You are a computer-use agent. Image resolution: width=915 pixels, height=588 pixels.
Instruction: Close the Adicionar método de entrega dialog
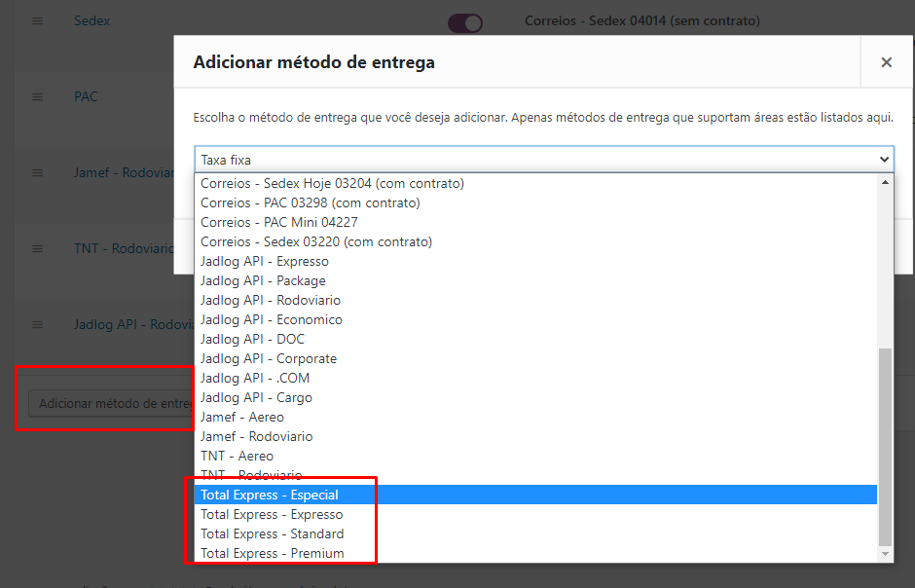coord(887,62)
